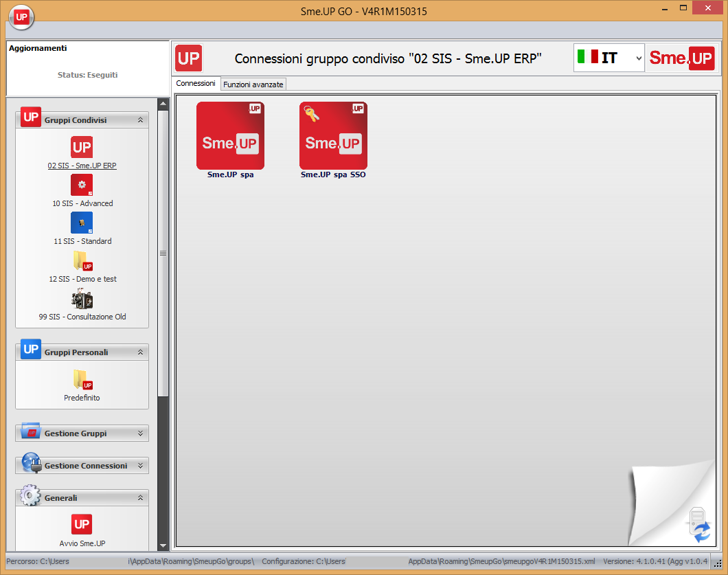Click the 12 SIS - Demo e test label
728x575 pixels.
click(82, 279)
